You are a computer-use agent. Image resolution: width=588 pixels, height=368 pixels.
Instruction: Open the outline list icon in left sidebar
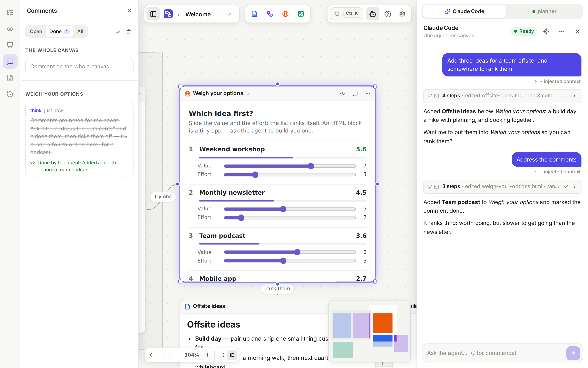(x=10, y=12)
